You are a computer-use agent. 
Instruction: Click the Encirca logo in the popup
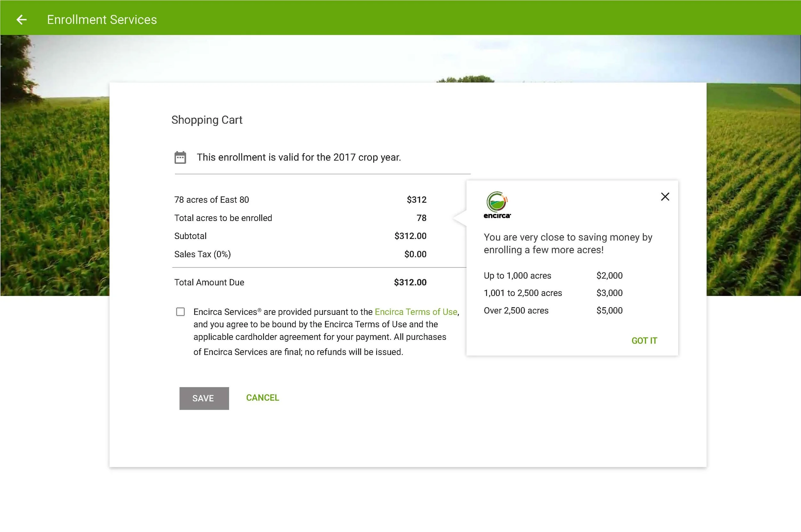pyautogui.click(x=497, y=205)
